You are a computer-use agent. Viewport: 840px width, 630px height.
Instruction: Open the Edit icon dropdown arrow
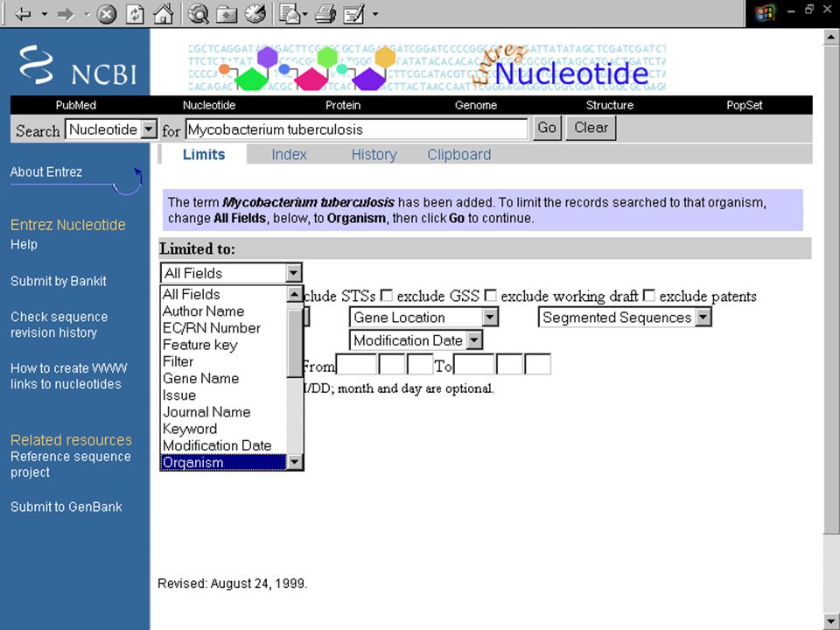click(x=375, y=14)
